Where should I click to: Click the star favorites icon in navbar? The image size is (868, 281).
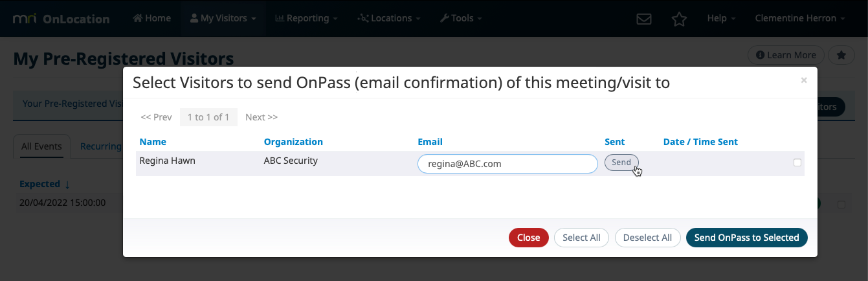click(x=679, y=19)
